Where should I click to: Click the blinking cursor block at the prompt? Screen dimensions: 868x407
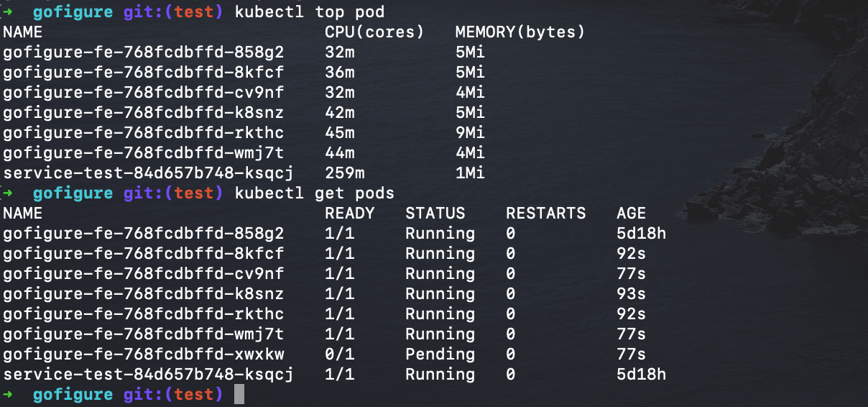point(239,394)
